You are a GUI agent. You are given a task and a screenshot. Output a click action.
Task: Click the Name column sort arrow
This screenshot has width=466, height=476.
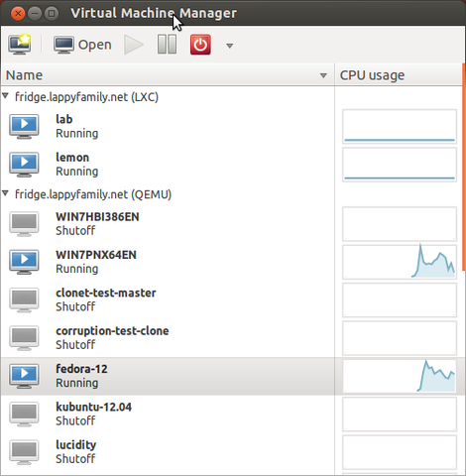click(323, 75)
